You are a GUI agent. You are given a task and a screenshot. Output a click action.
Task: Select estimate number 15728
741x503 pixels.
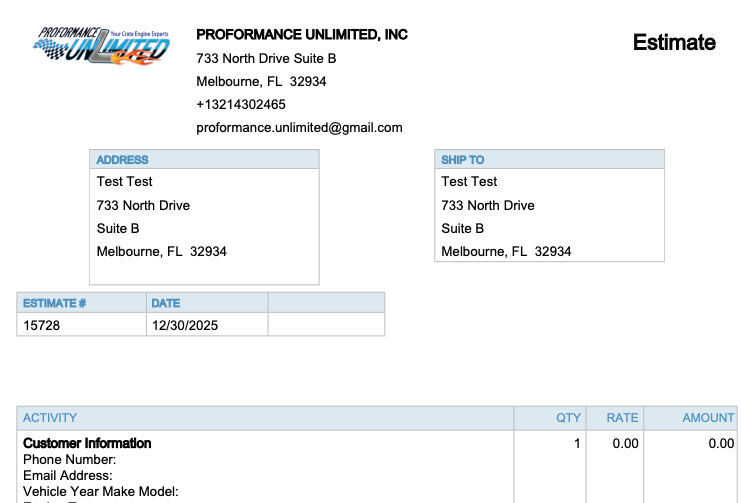point(41,325)
